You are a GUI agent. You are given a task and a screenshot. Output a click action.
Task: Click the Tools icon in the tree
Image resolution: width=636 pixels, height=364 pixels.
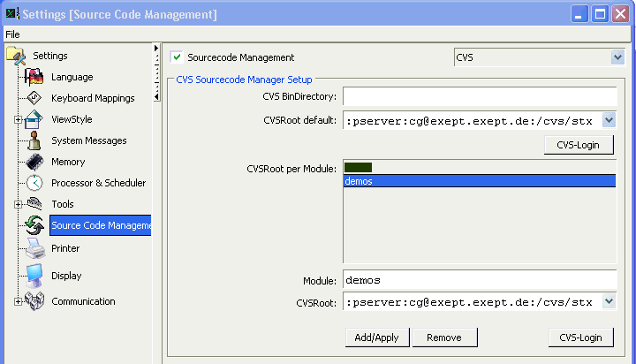point(34,204)
